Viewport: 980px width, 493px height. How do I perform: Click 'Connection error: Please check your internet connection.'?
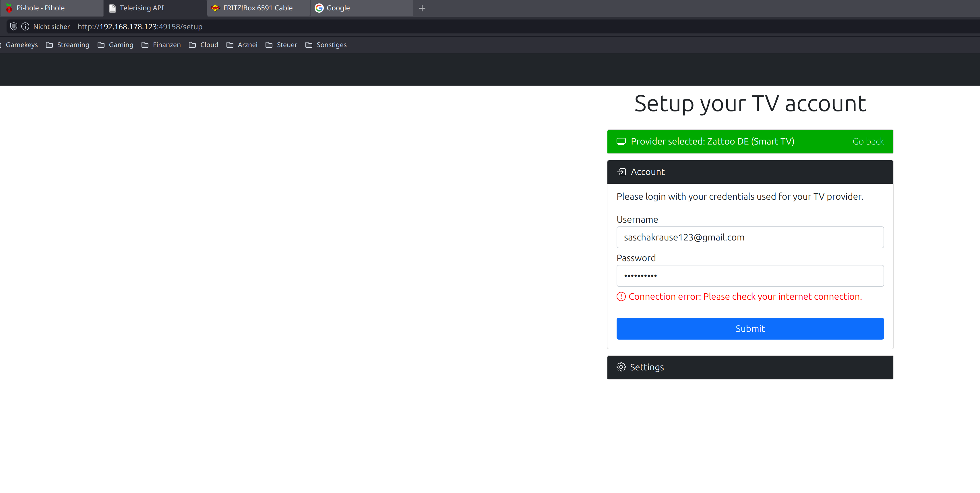click(745, 297)
